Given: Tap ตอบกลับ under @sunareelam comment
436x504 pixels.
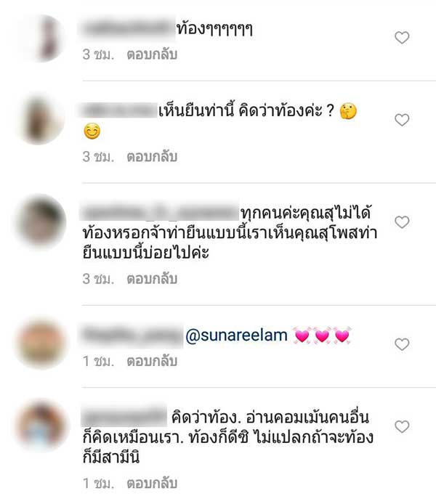Looking at the screenshot, I should (x=152, y=361).
